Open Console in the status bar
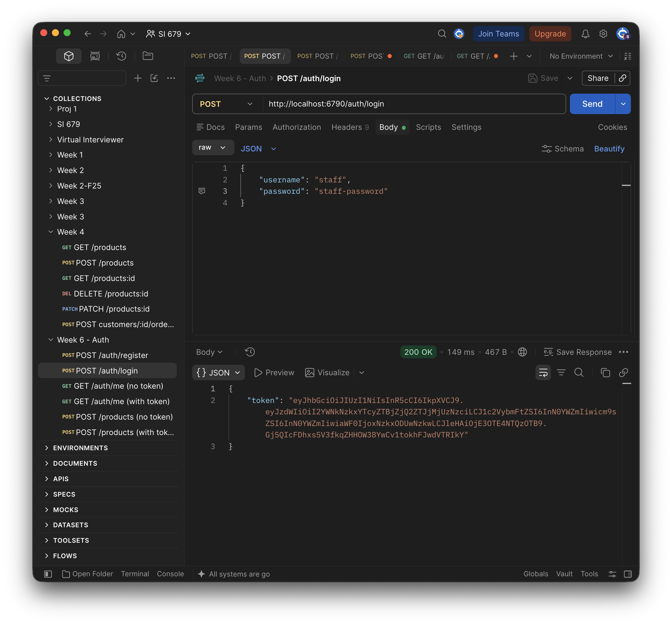The image size is (672, 625). pyautogui.click(x=170, y=574)
